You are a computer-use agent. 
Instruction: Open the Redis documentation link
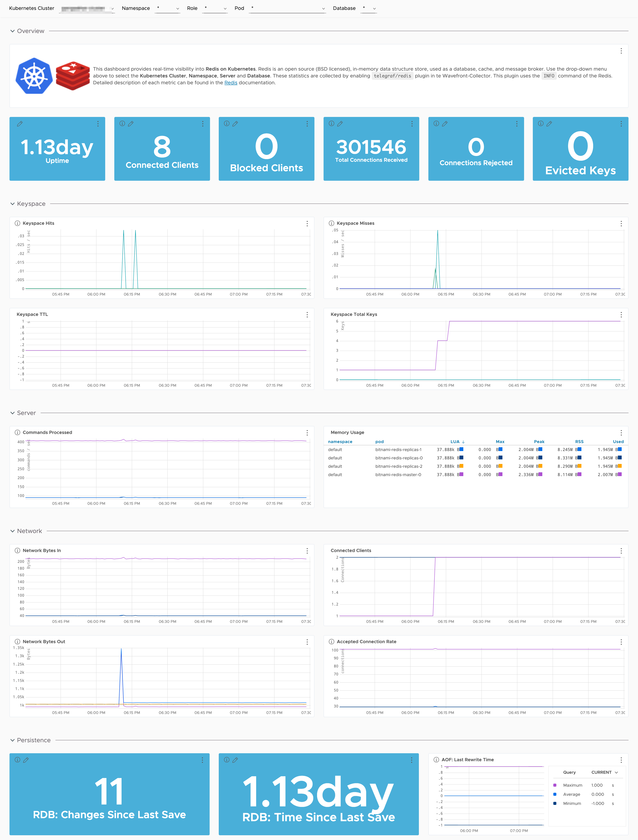click(x=231, y=83)
